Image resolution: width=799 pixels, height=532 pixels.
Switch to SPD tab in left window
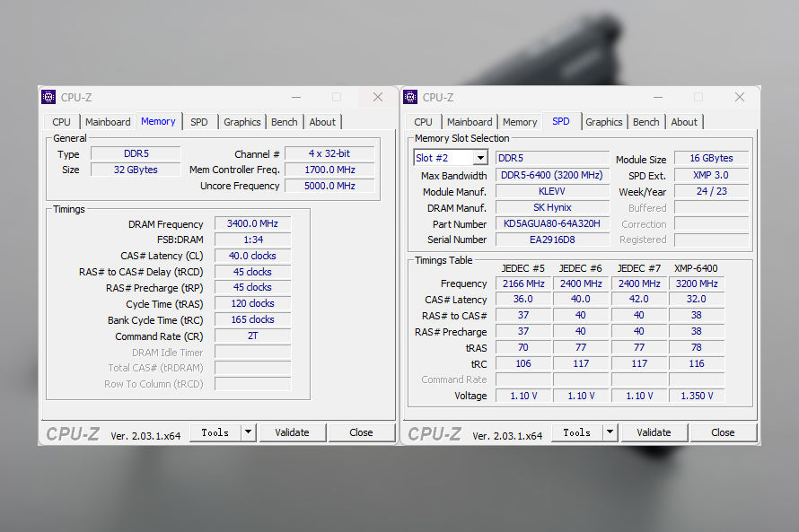click(x=199, y=122)
